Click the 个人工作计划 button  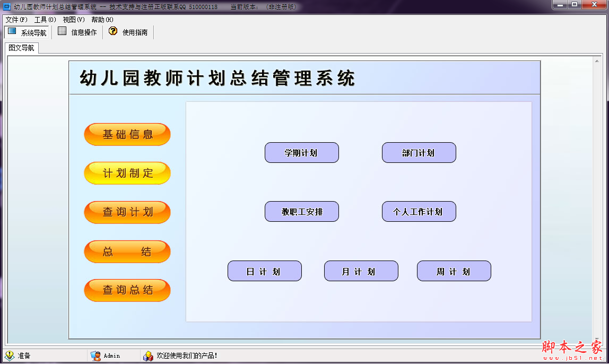(419, 211)
